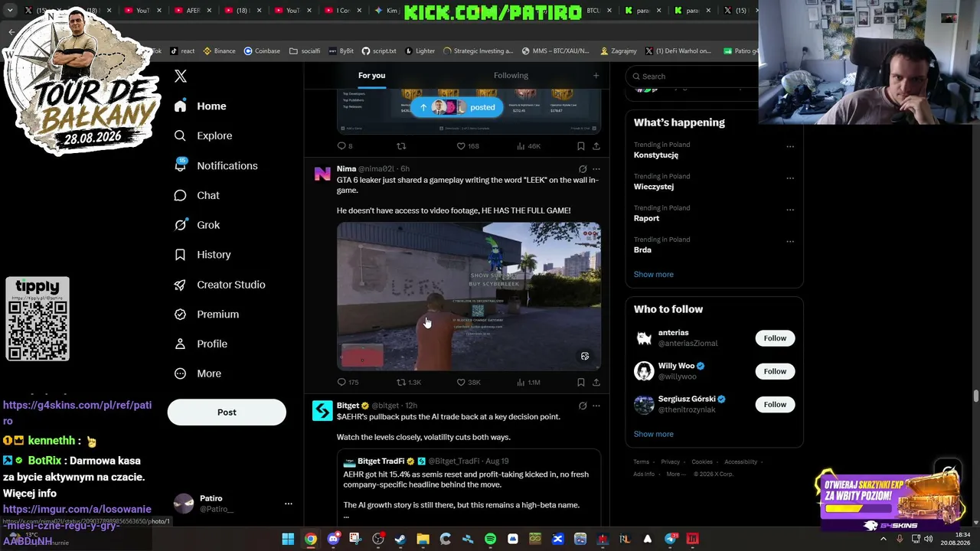This screenshot has height=551, width=980.
Task: Bookmark Nima's GTA 6 post
Action: (x=581, y=382)
